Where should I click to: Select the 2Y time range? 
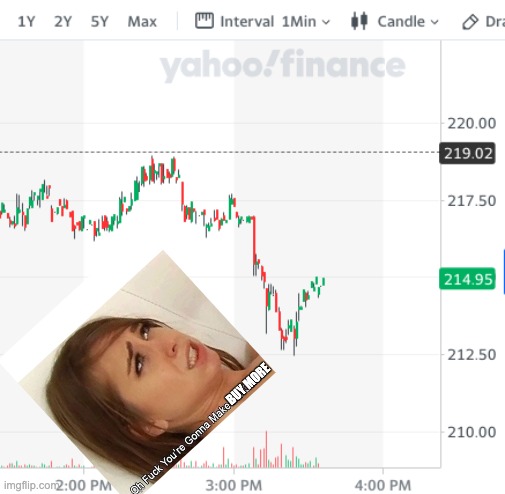pyautogui.click(x=63, y=22)
